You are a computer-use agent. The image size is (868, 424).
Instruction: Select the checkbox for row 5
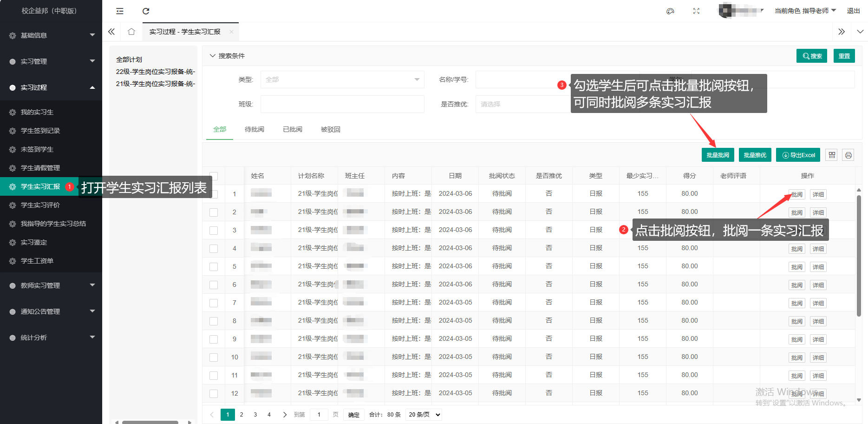click(x=214, y=267)
